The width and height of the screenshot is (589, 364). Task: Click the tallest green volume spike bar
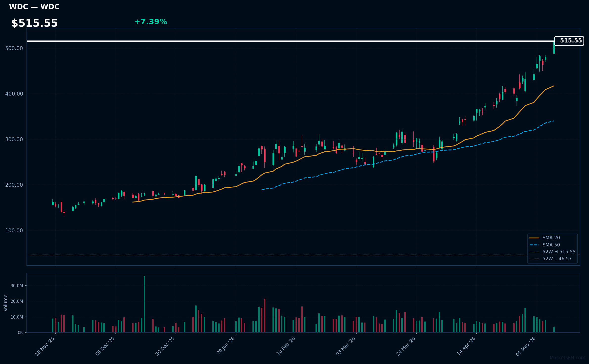(x=144, y=304)
